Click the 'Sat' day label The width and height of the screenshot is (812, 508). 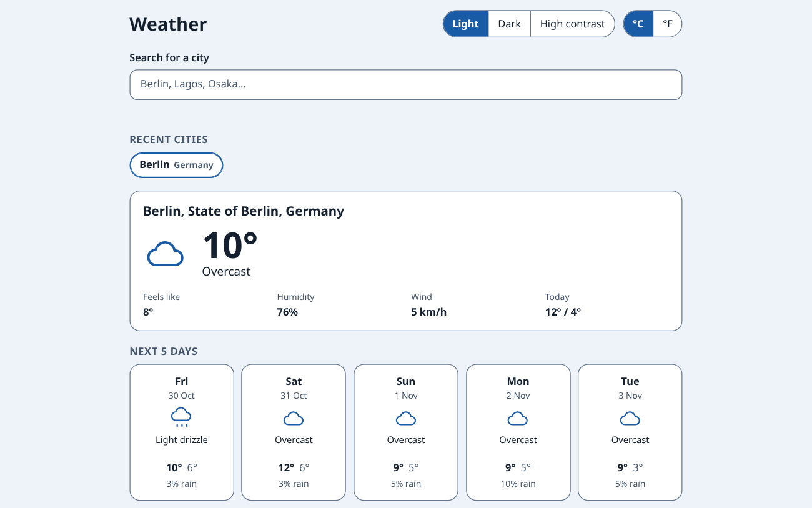(x=294, y=381)
